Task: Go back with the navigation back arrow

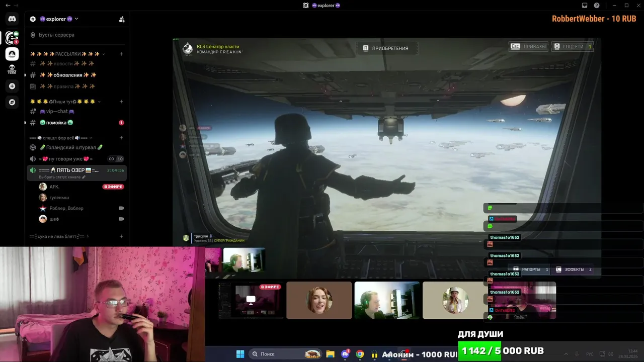Action: [x=8, y=5]
